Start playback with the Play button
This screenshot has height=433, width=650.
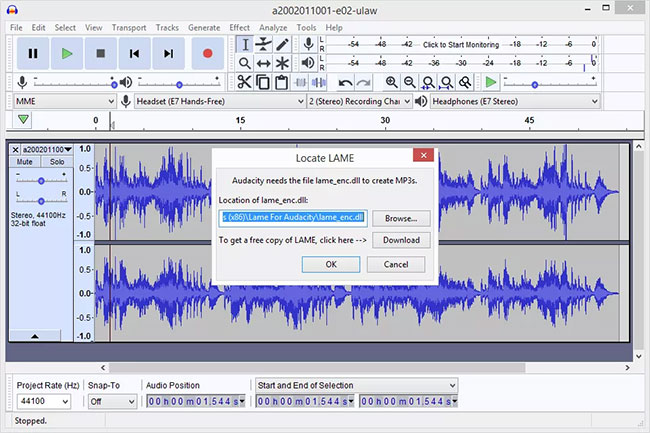67,53
